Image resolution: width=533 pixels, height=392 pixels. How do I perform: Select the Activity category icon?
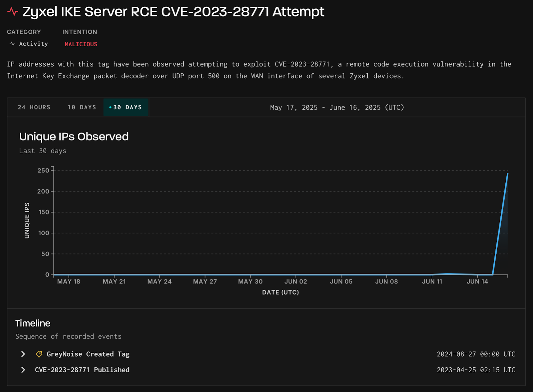point(12,44)
